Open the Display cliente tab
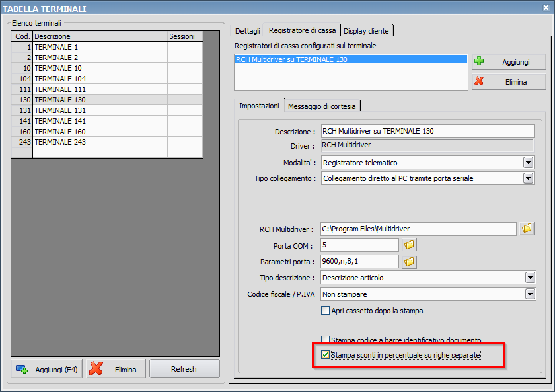Image resolution: width=555 pixels, height=392 pixels. pyautogui.click(x=366, y=31)
